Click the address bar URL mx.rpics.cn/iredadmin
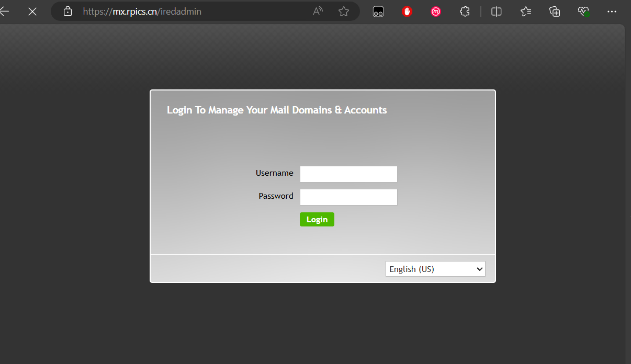Viewport: 631px width, 364px height. pos(142,12)
